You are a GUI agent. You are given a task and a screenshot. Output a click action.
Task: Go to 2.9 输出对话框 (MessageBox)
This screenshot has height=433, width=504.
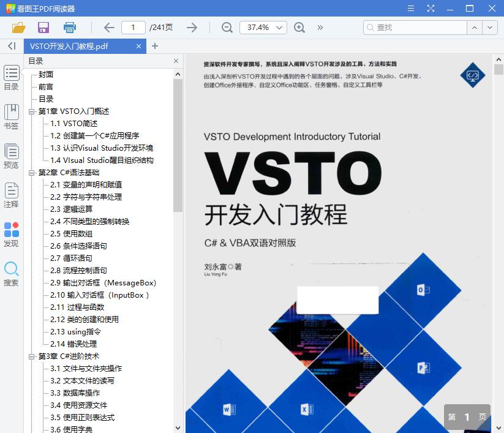coord(103,283)
